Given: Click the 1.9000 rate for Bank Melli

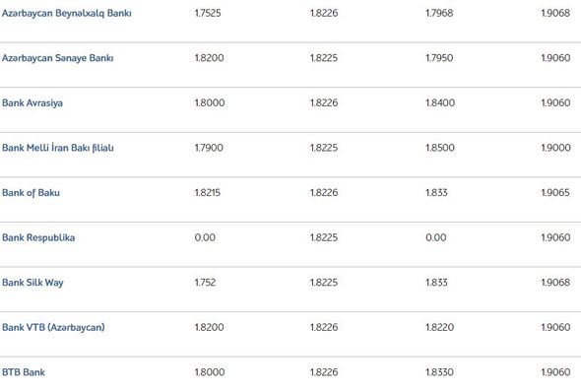Looking at the screenshot, I should pos(555,148).
